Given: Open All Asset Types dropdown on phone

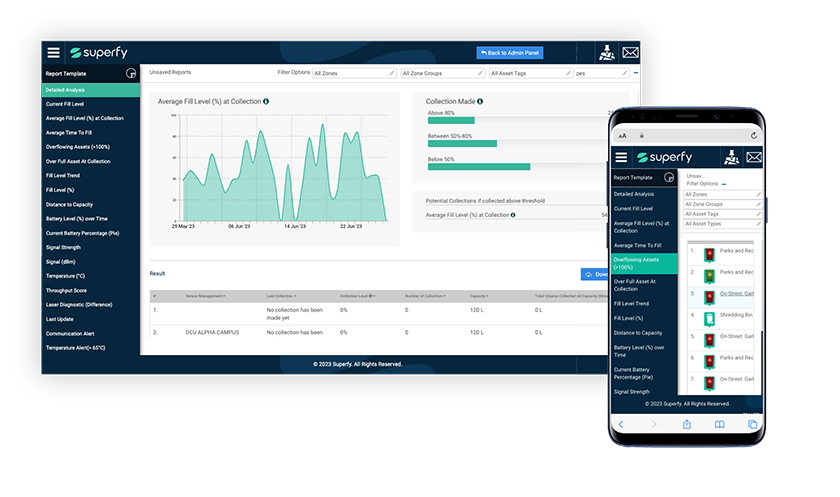Looking at the screenshot, I should pyautogui.click(x=723, y=224).
